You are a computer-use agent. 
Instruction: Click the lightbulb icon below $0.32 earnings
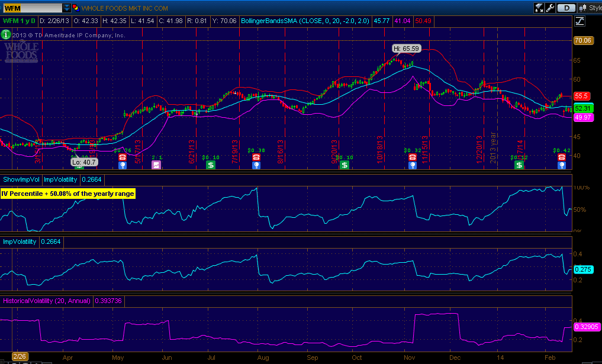point(413,165)
